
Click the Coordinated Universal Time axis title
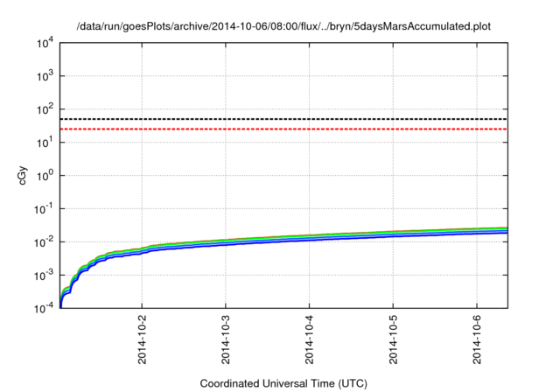click(283, 383)
